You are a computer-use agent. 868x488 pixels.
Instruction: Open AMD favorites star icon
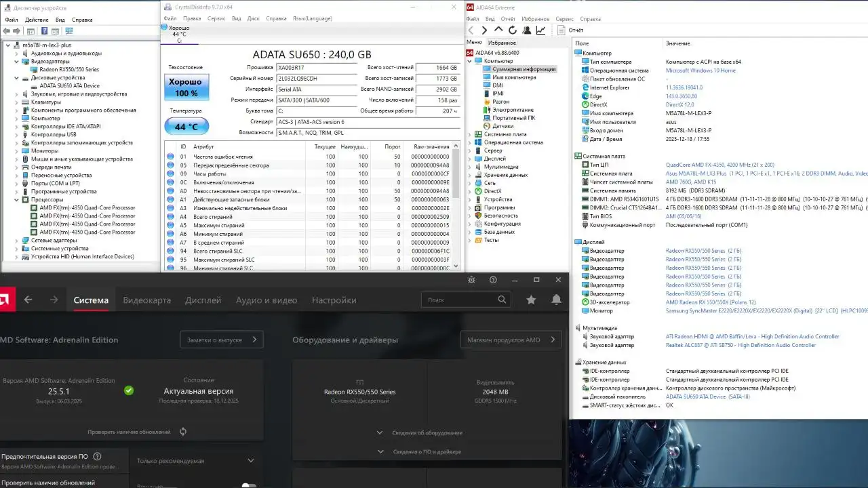531,300
